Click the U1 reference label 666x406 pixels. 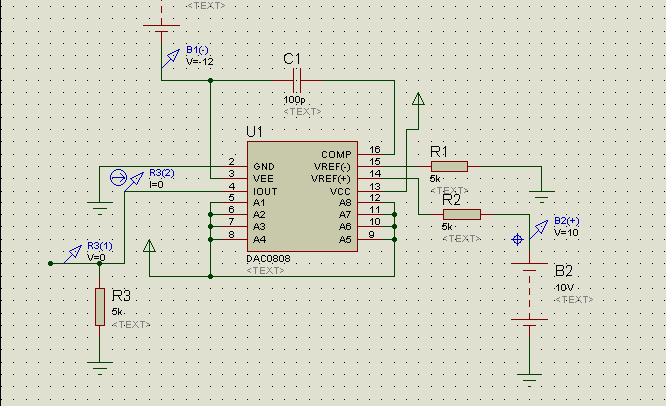pos(254,132)
